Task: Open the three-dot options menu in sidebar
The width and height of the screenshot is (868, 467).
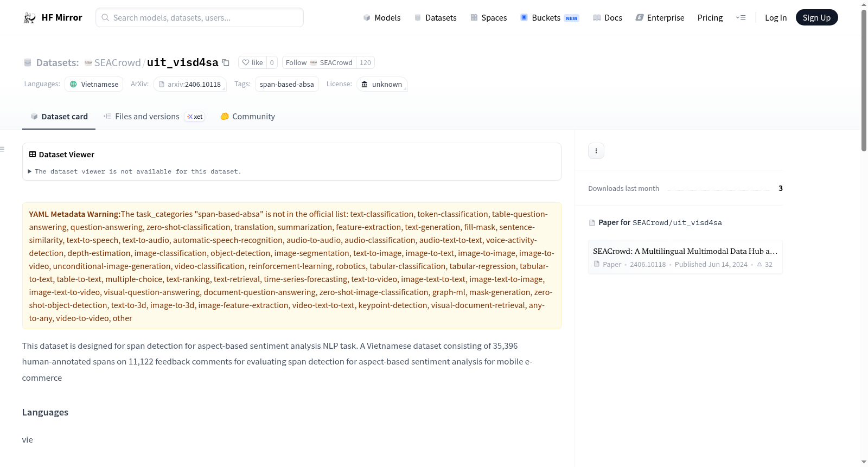Action: tap(596, 151)
